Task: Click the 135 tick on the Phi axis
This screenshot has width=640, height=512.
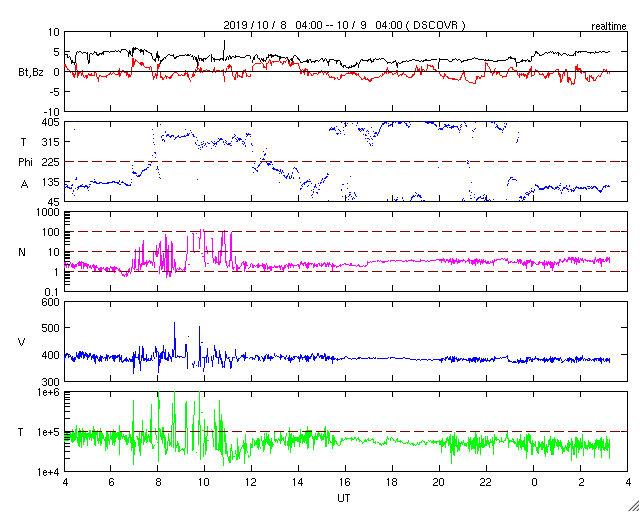Action: [51, 182]
